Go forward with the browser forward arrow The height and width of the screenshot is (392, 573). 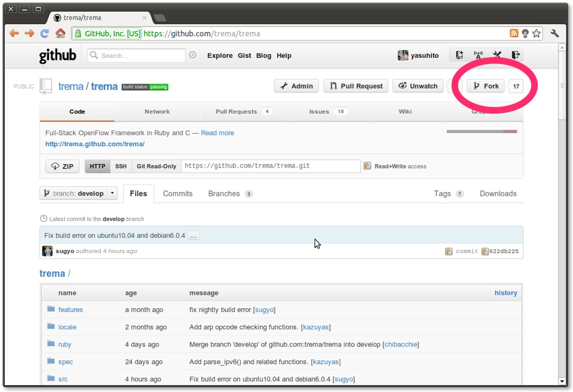click(29, 34)
